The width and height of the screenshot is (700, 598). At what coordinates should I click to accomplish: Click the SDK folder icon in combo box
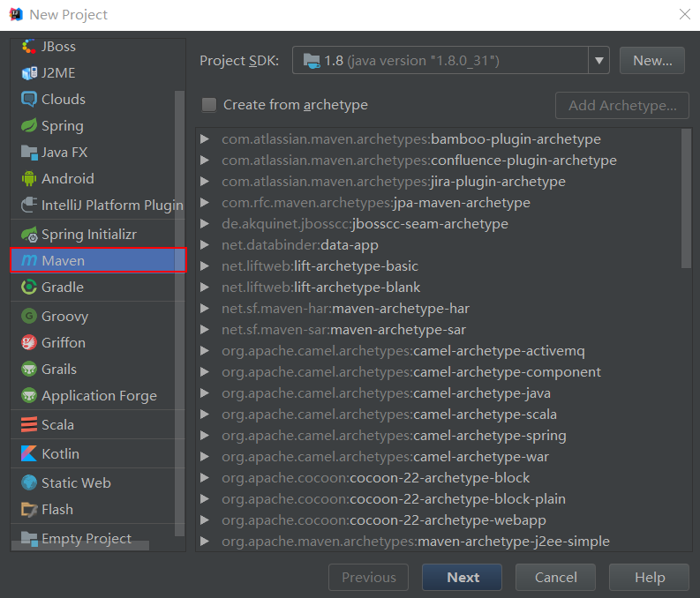[312, 61]
